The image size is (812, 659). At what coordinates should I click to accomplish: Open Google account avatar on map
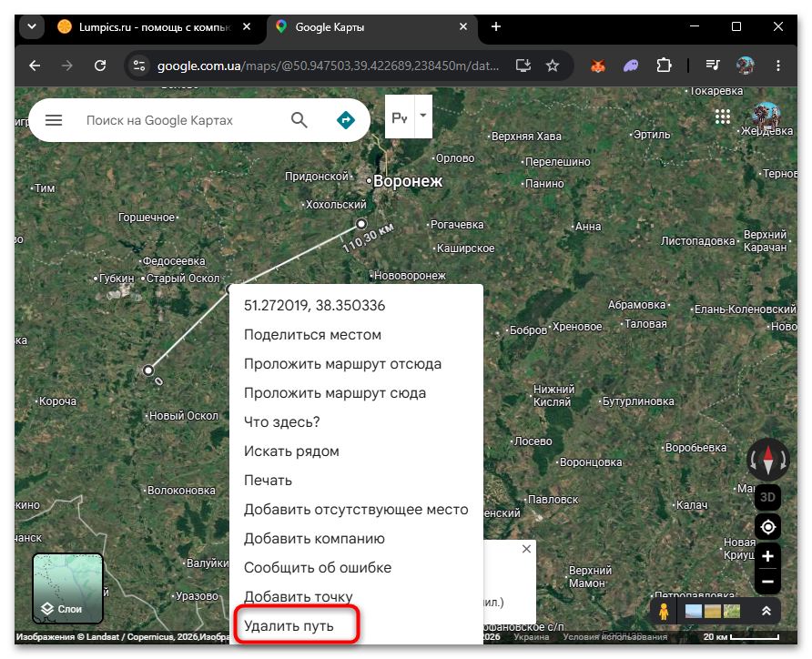click(x=766, y=116)
